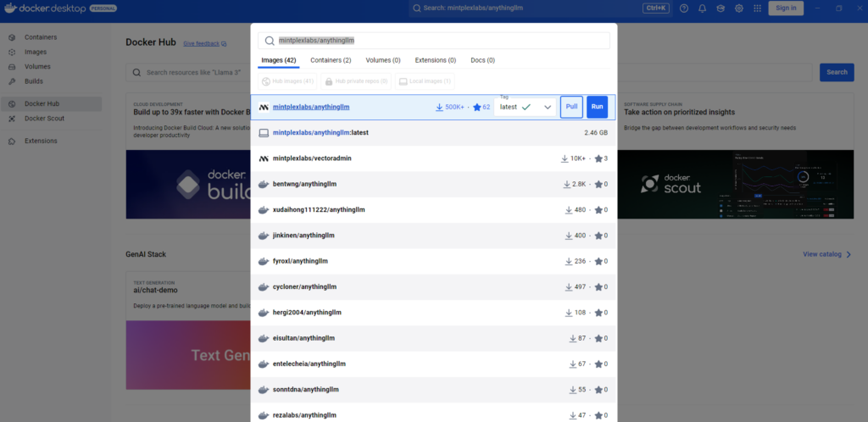Click the Ctrl+K shortcut badge
Screen dimensions: 868x422
655,8
